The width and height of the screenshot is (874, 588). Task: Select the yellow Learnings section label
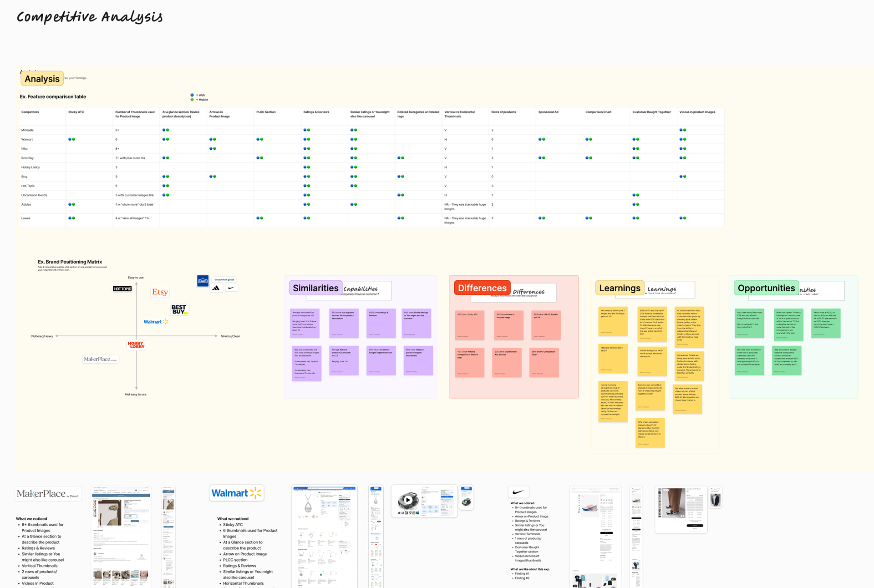pos(620,288)
